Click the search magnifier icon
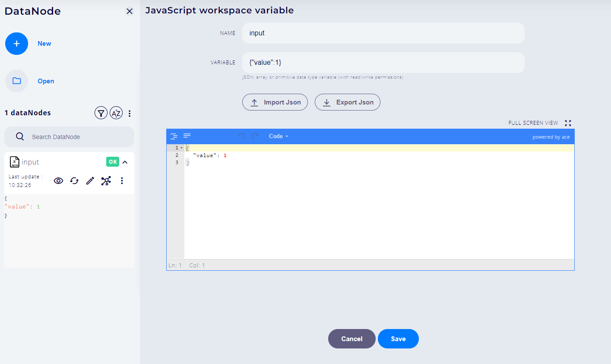The height and width of the screenshot is (364, 611). (x=20, y=136)
